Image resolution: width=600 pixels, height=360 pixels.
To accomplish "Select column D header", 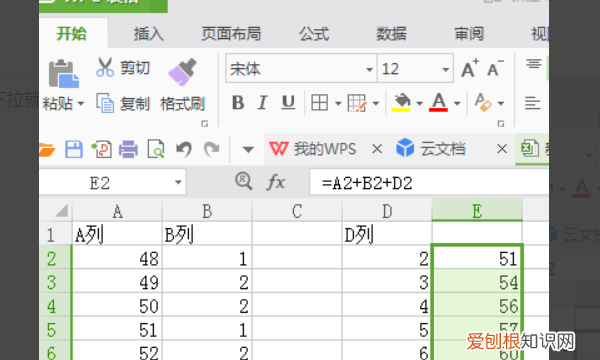I will point(387,211).
